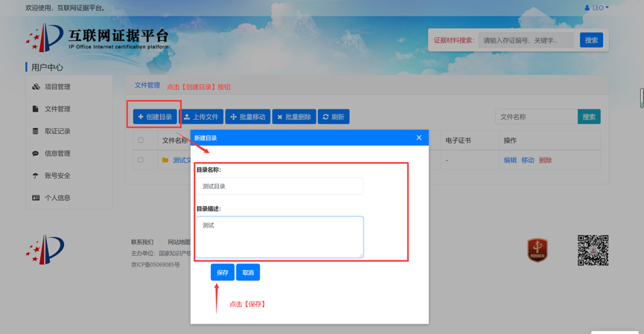
Task: Click the 信息管理 chat bubble icon
Action: (x=36, y=154)
